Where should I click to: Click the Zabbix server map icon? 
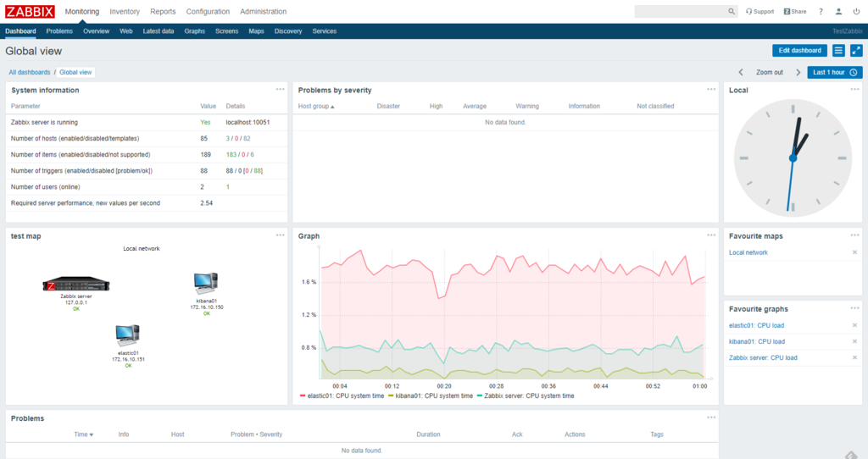click(75, 285)
